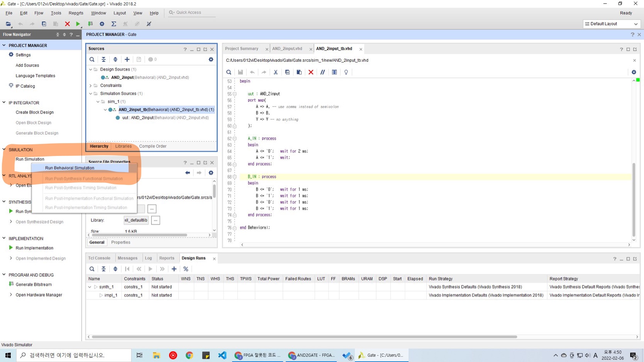
Task: Expand Open Implemented Design
Action: click(x=11, y=258)
